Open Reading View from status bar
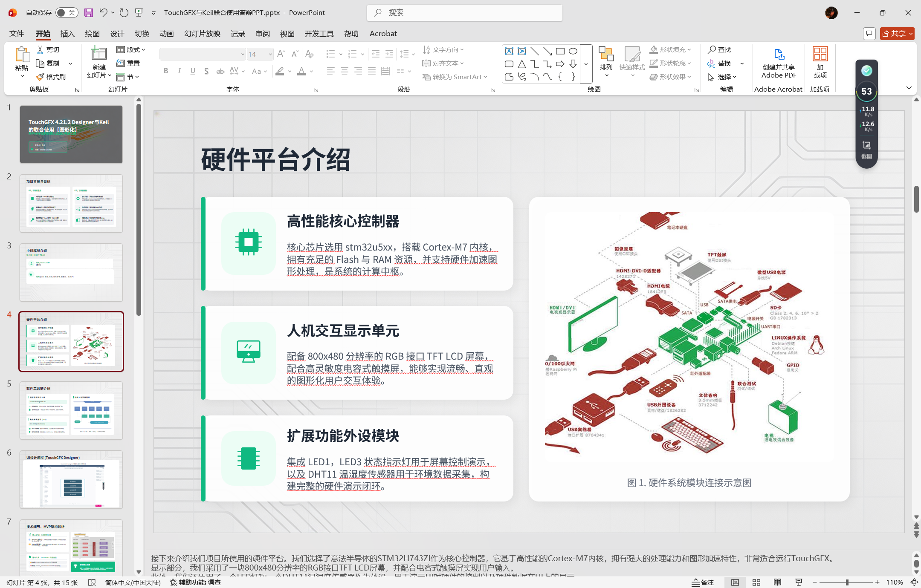The width and height of the screenshot is (921, 588). (x=777, y=582)
